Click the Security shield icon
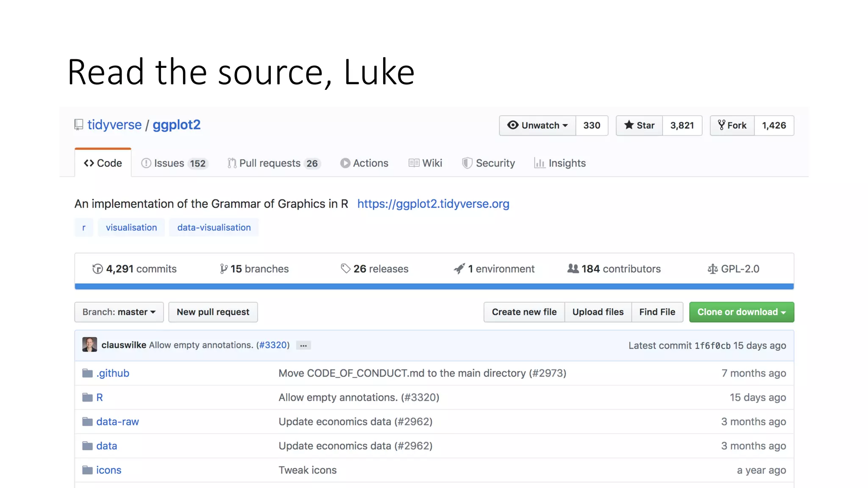 (467, 163)
